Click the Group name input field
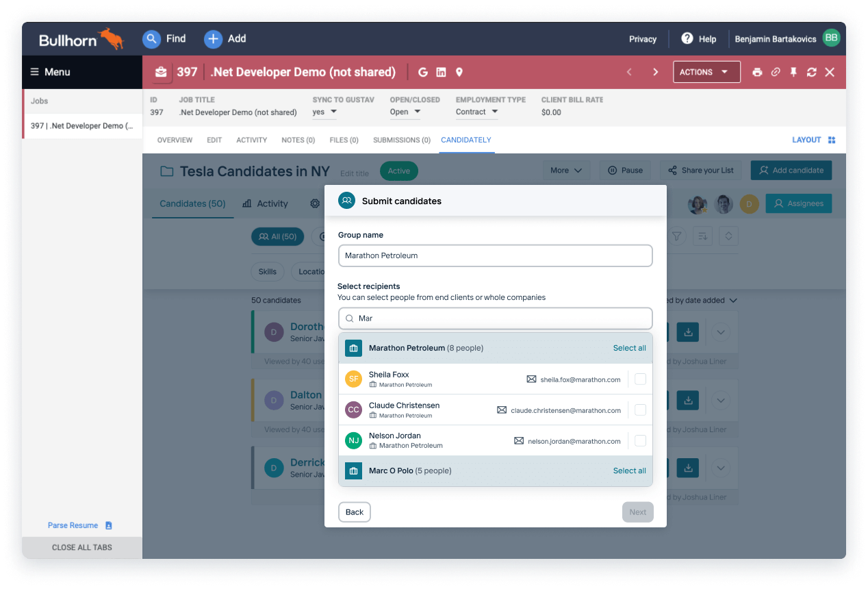 pos(495,255)
